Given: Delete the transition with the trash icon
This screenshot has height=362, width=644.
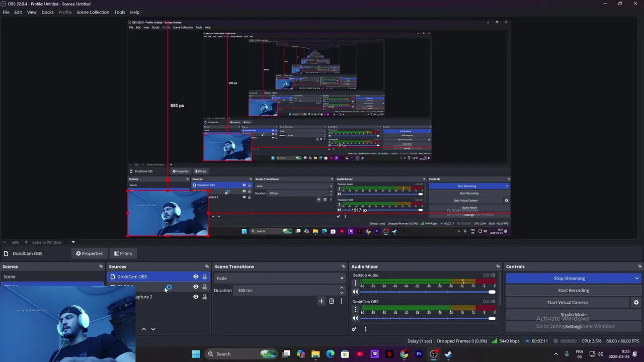Looking at the screenshot, I should (331, 301).
